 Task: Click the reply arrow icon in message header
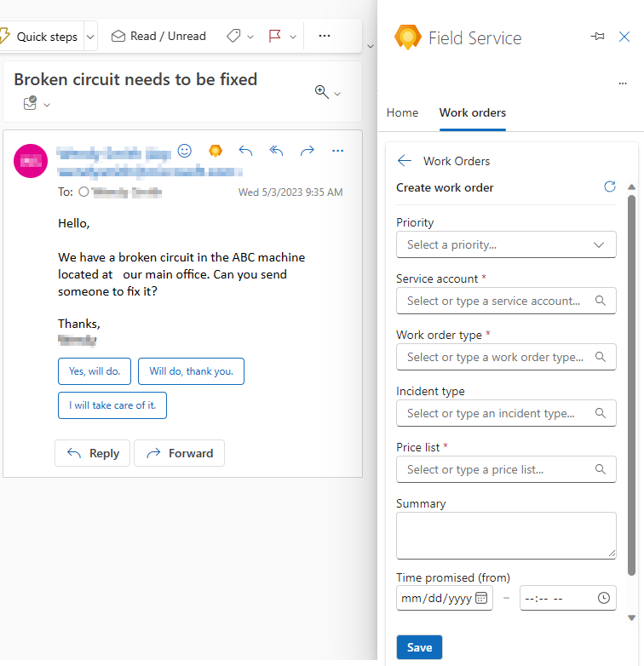click(x=245, y=151)
